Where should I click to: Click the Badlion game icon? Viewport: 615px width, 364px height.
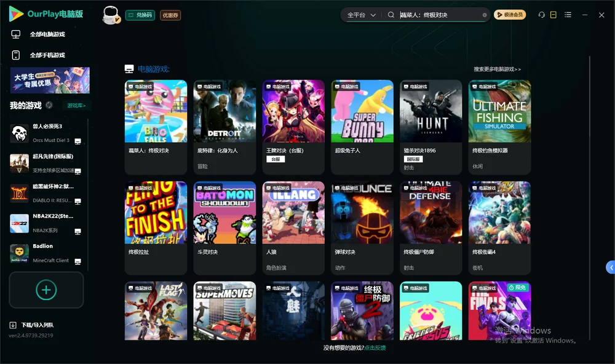(x=19, y=253)
